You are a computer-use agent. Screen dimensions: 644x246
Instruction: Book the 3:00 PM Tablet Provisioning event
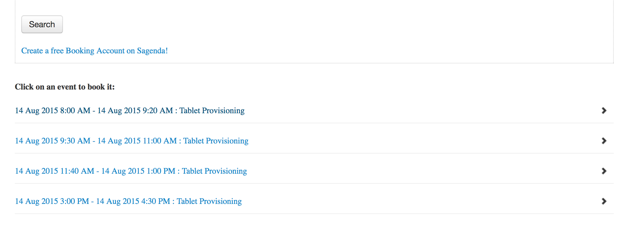click(x=128, y=201)
